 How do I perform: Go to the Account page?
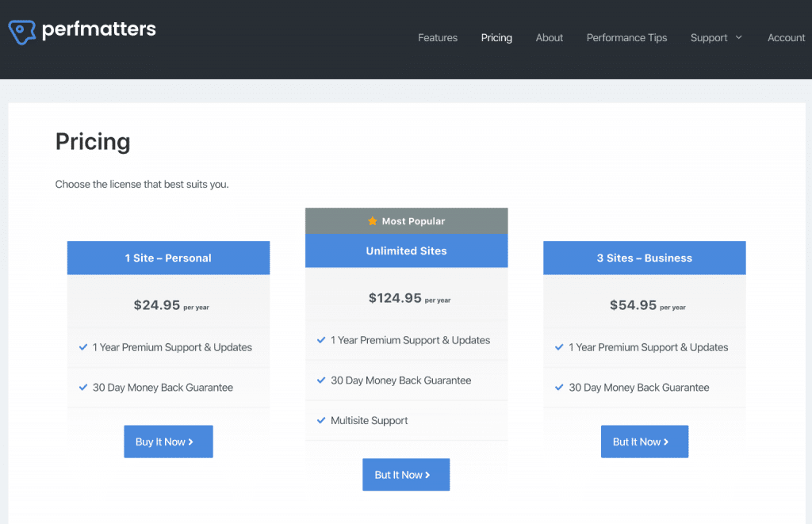tap(786, 38)
